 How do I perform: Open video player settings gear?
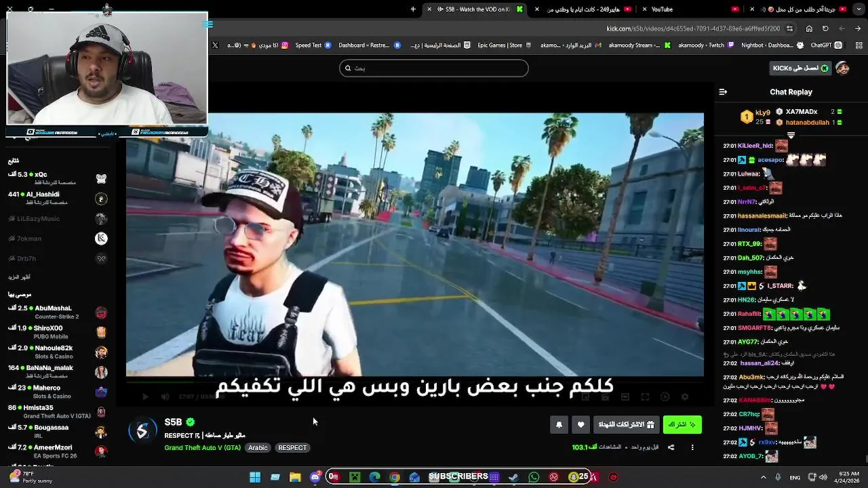(685, 396)
